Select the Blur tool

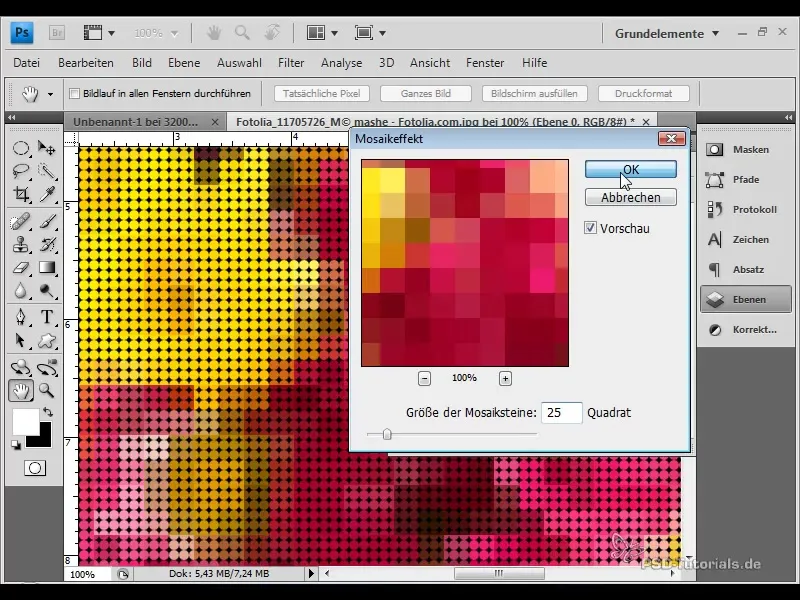pyautogui.click(x=21, y=290)
